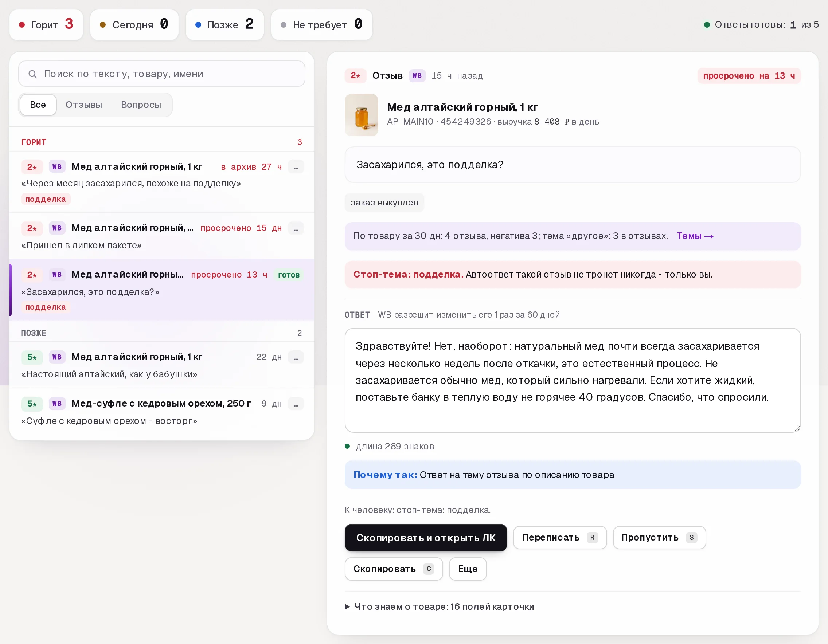Open status badge for «Настоящий алтайский» row
Image resolution: width=828 pixels, height=644 pixels.
[x=296, y=357]
